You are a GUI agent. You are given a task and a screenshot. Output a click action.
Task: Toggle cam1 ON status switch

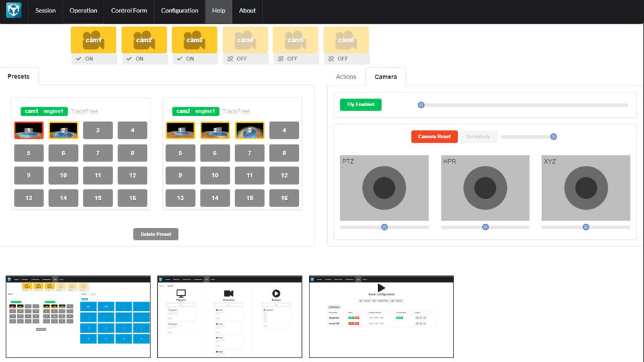tap(93, 58)
